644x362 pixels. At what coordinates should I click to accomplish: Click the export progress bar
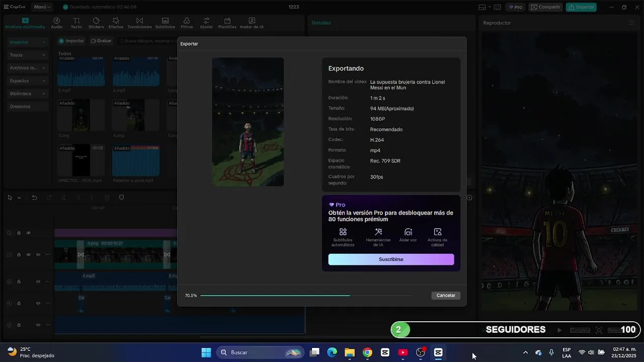(x=306, y=296)
